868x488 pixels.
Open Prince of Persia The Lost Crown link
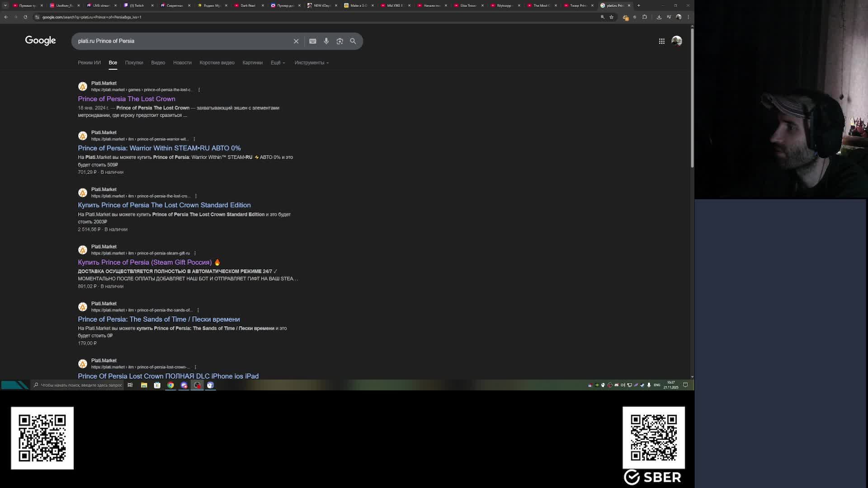click(x=126, y=99)
